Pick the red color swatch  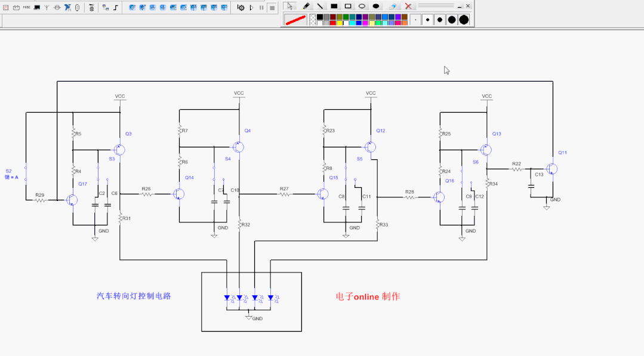332,23
